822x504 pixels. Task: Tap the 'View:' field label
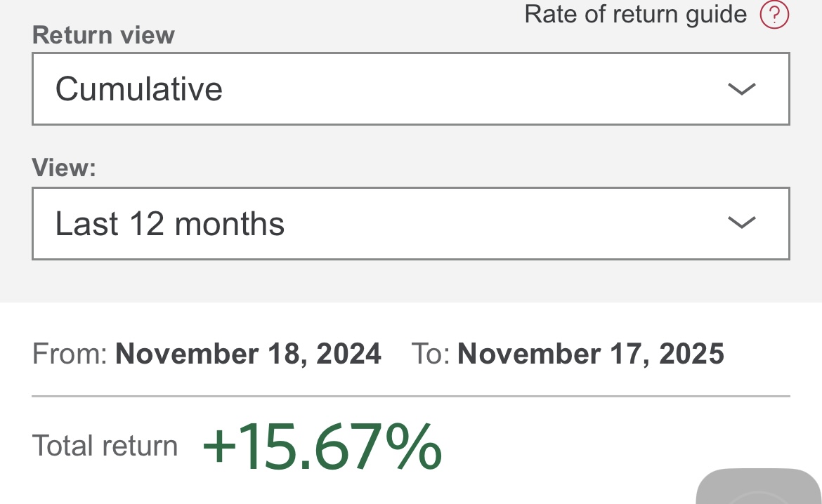click(x=64, y=168)
